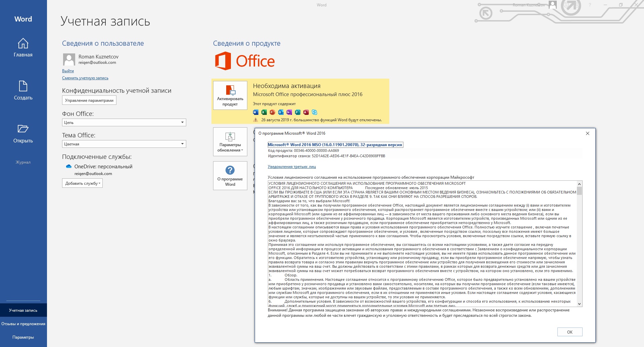644x347 pixels.
Task: Open the Главная home page
Action: tap(23, 48)
